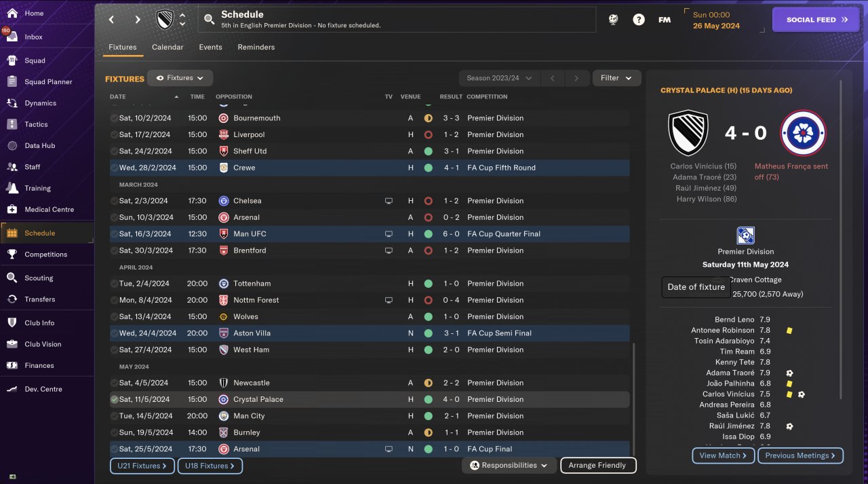Click the Premier Division competition logo
Image resolution: width=868 pixels, height=484 pixels.
745,236
